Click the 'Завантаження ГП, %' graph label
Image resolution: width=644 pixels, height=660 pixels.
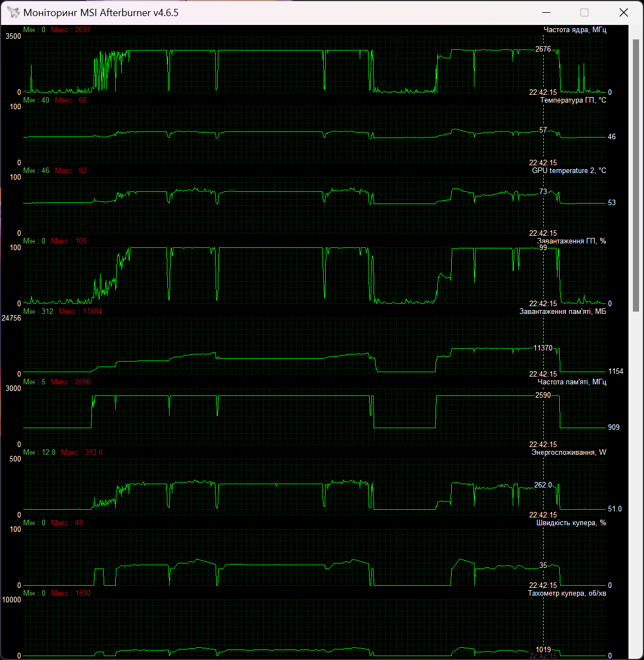[x=571, y=241]
